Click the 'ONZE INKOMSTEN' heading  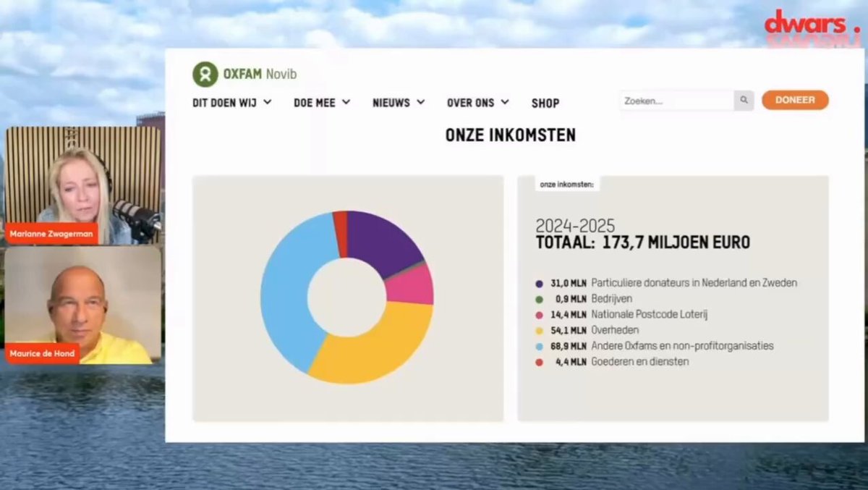[511, 135]
